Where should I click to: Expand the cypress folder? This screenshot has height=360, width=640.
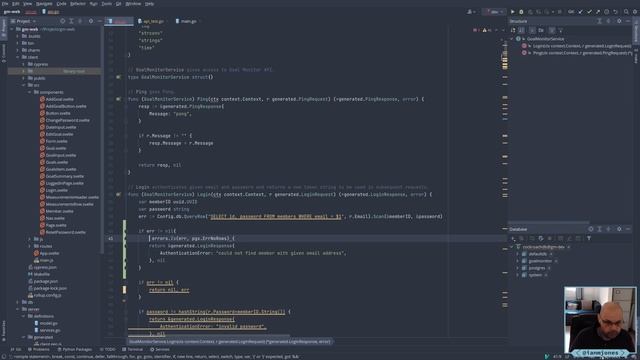(x=24, y=64)
